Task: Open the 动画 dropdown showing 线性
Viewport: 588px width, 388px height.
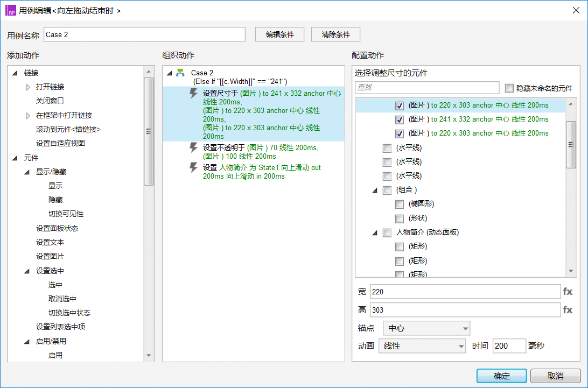Action: pyautogui.click(x=422, y=346)
